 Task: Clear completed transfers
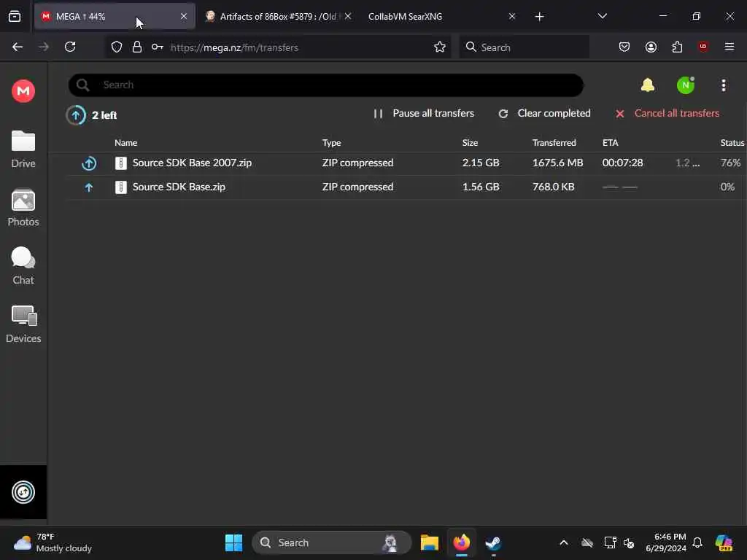click(x=544, y=113)
